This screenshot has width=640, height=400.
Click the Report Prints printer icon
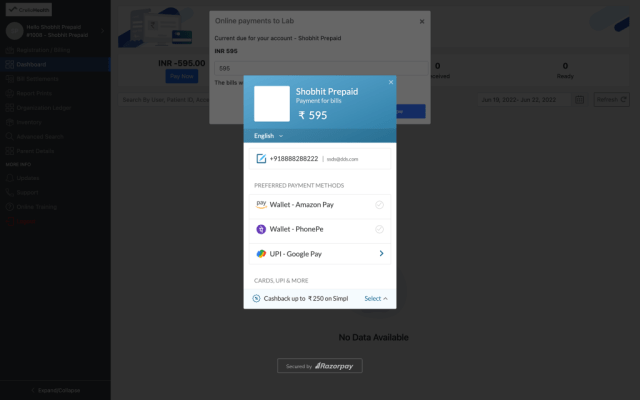10,93
